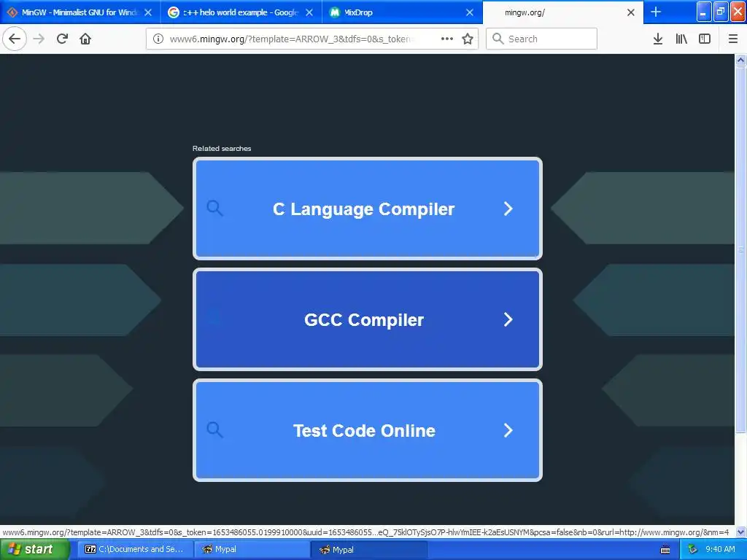
Task: Open Test Code Online related search
Action: (x=368, y=430)
